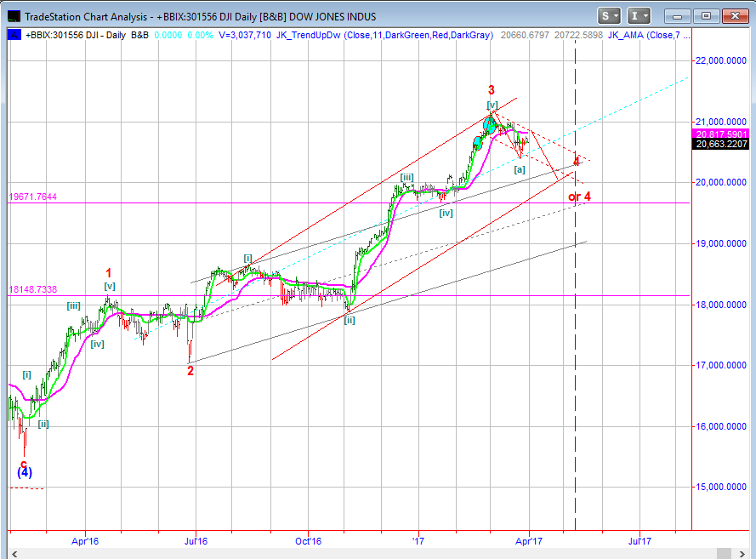Click the "Jul'17" date axis label

[x=639, y=541]
